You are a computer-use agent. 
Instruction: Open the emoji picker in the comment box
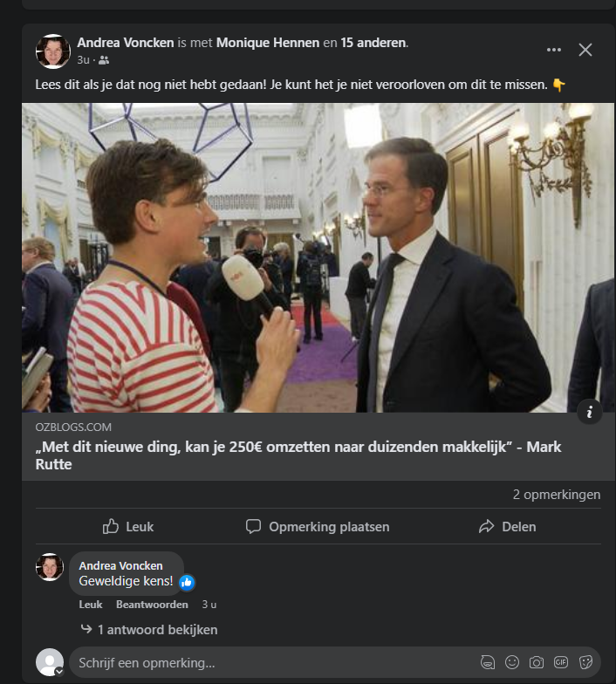coord(512,662)
